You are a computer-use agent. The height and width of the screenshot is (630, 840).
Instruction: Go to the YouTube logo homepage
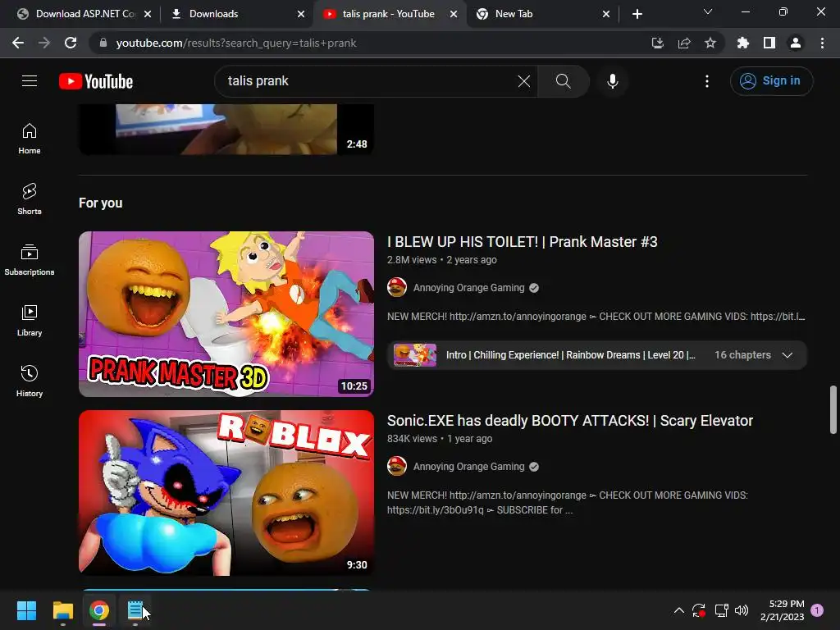(96, 81)
